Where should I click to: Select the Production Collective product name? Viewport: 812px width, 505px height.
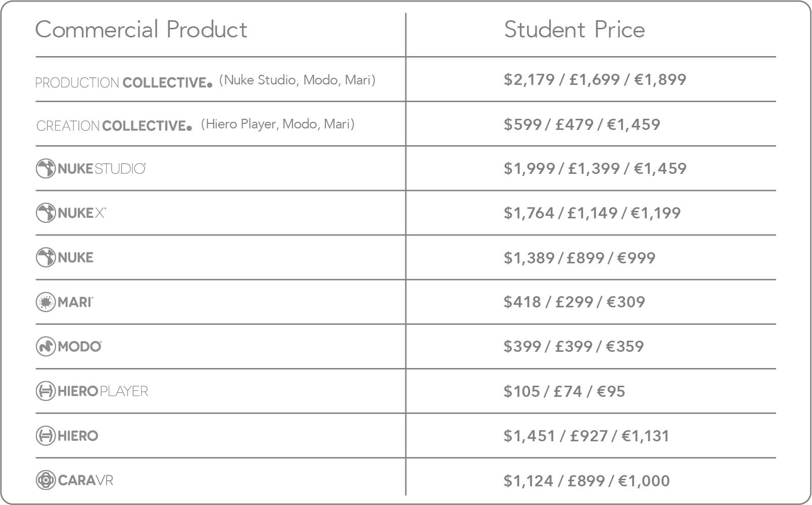[124, 82]
